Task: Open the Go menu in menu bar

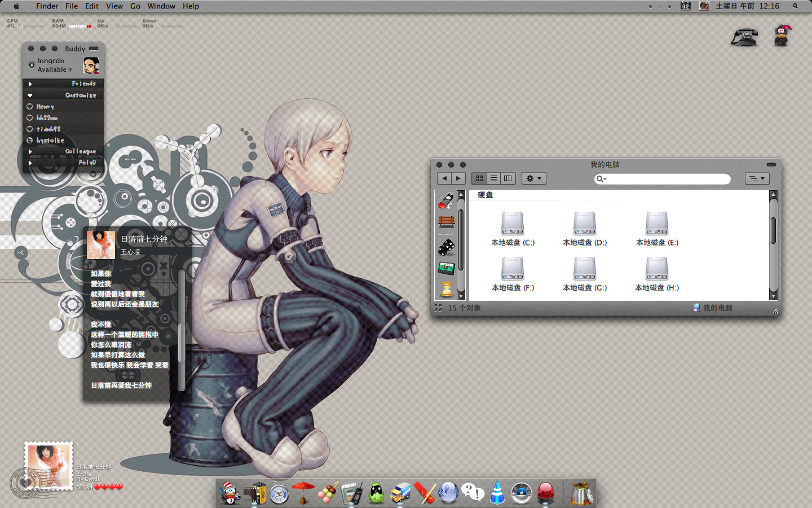Action: coord(135,6)
